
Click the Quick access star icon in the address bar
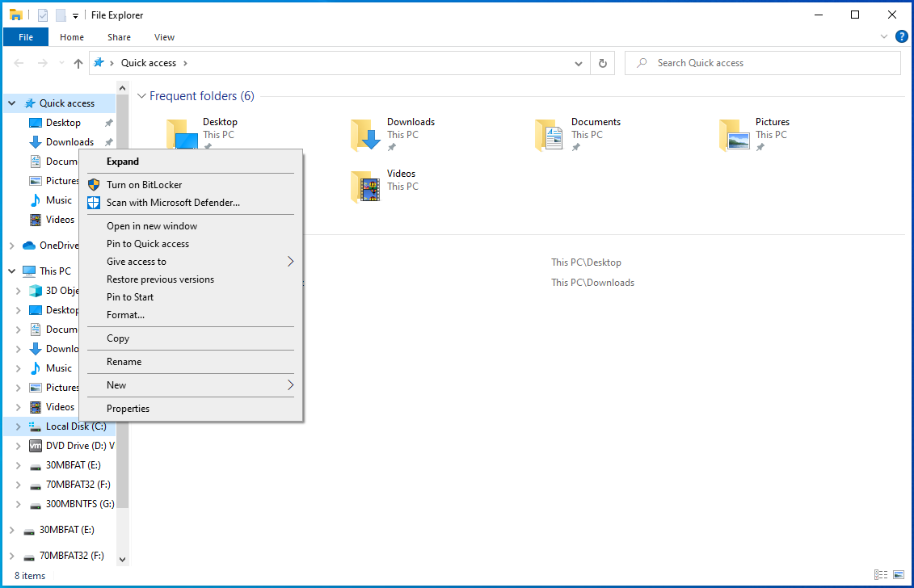(x=99, y=62)
